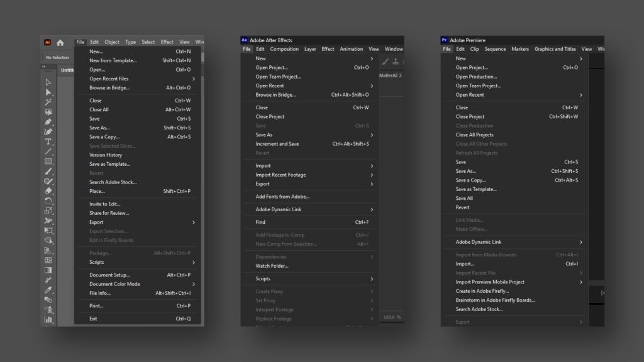Select the Mesh tool
Image resolution: width=644 pixels, height=362 pixels.
48,260
